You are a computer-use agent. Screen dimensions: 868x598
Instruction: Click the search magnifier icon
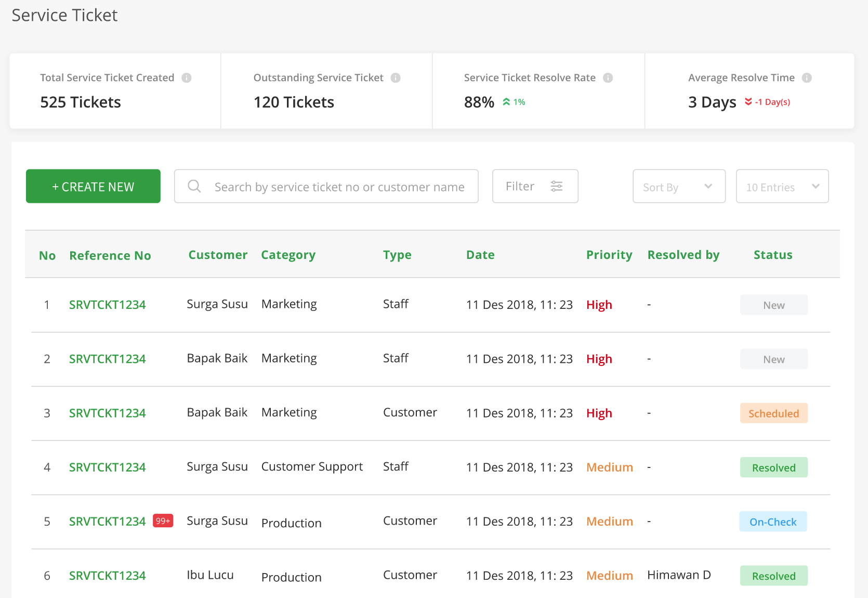click(x=194, y=186)
